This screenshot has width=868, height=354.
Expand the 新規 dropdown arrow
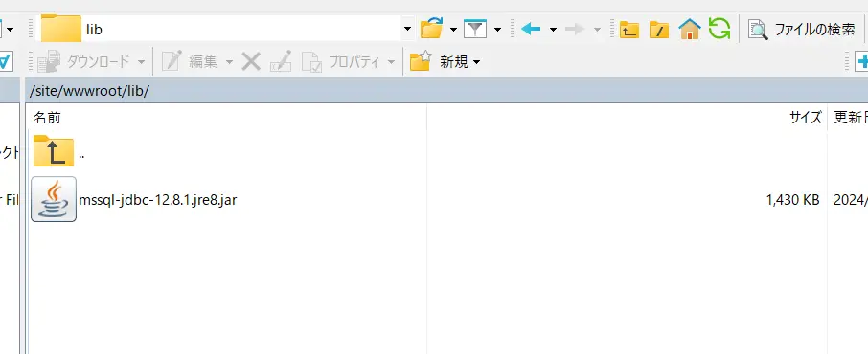(x=476, y=62)
